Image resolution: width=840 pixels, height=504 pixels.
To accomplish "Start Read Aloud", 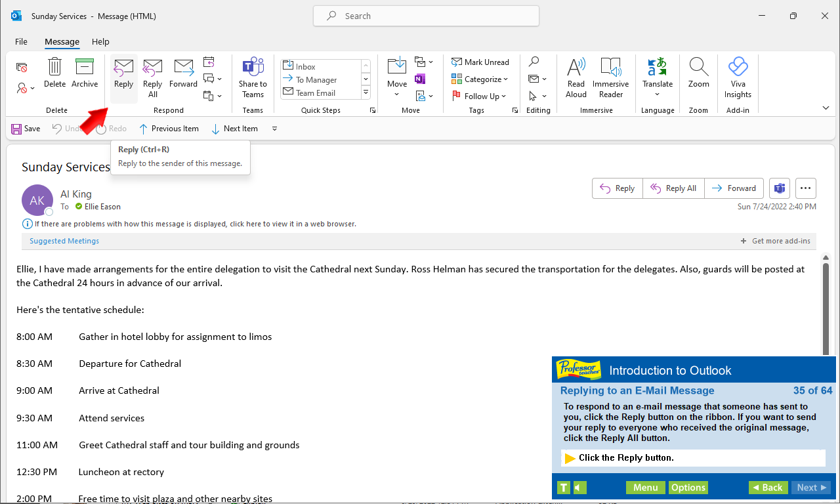I will [576, 77].
